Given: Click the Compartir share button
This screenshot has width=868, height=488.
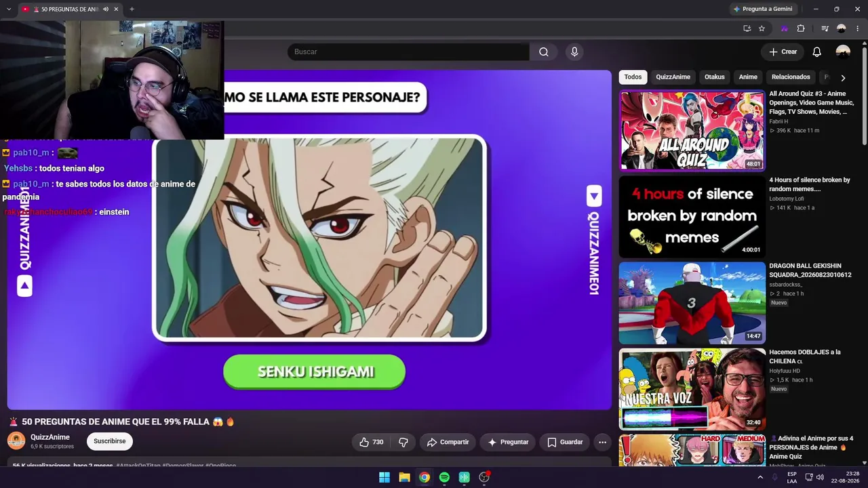Looking at the screenshot, I should pos(448,442).
